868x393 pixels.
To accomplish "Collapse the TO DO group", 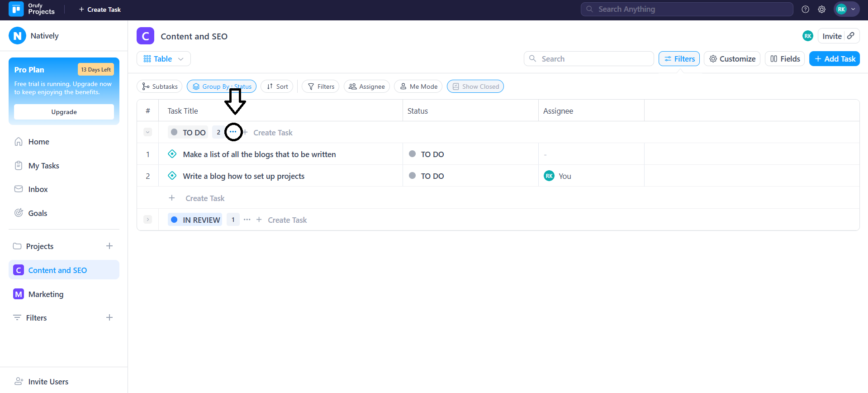I will [x=147, y=132].
